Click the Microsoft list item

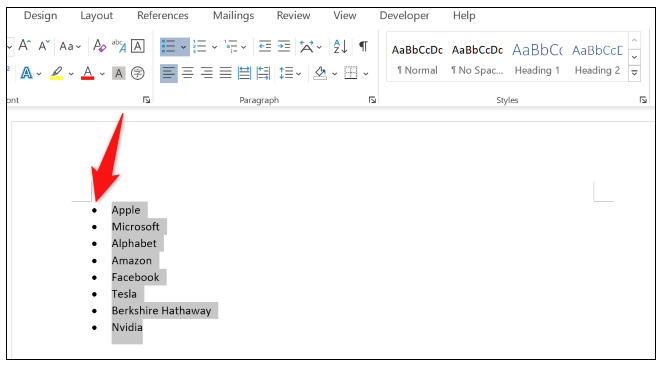(x=136, y=227)
